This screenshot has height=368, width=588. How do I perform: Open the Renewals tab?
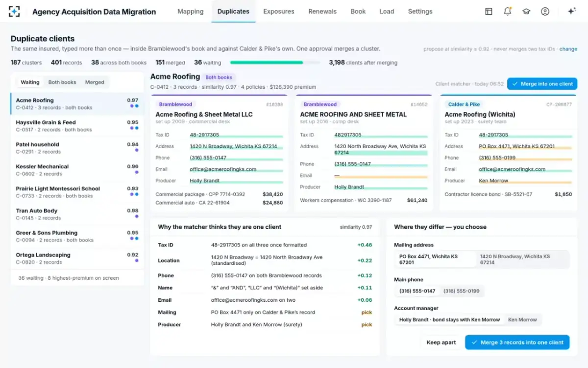[322, 11]
